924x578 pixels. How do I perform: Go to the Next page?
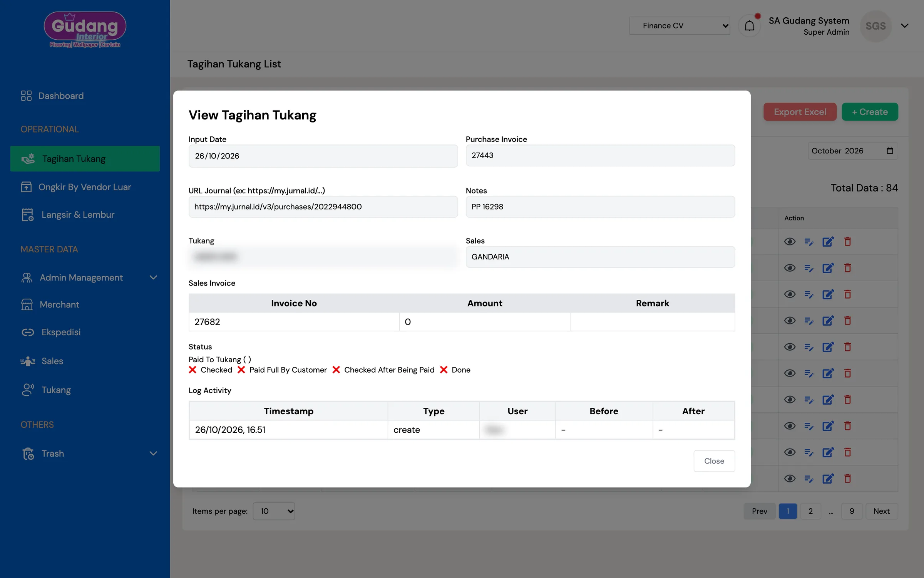(x=881, y=511)
